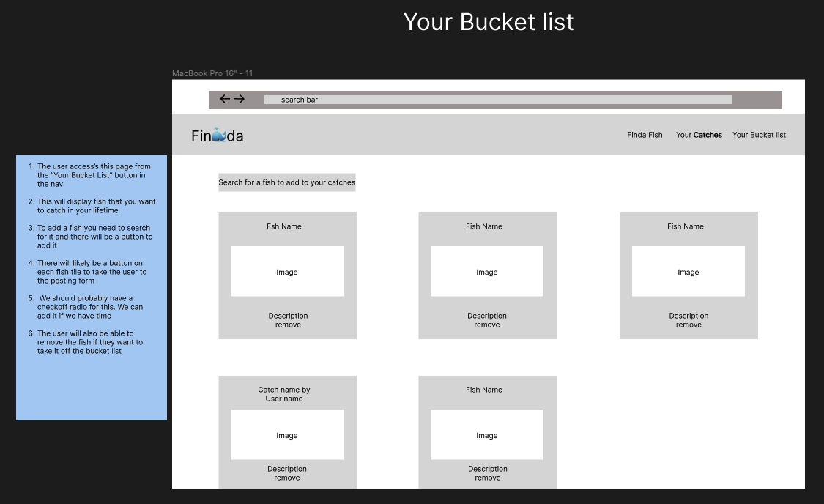Screen dimensions: 824x504
Task: Click the browser forward arrow
Action: (x=239, y=99)
